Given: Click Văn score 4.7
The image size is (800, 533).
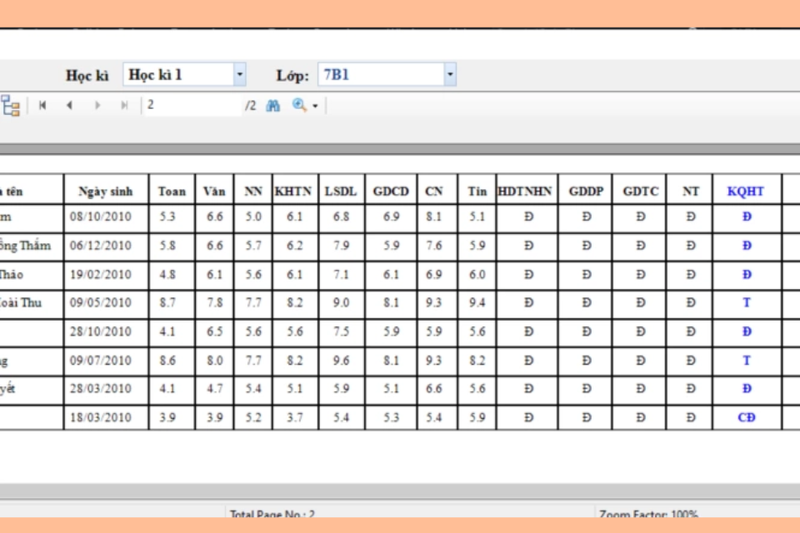Looking at the screenshot, I should click(214, 389).
